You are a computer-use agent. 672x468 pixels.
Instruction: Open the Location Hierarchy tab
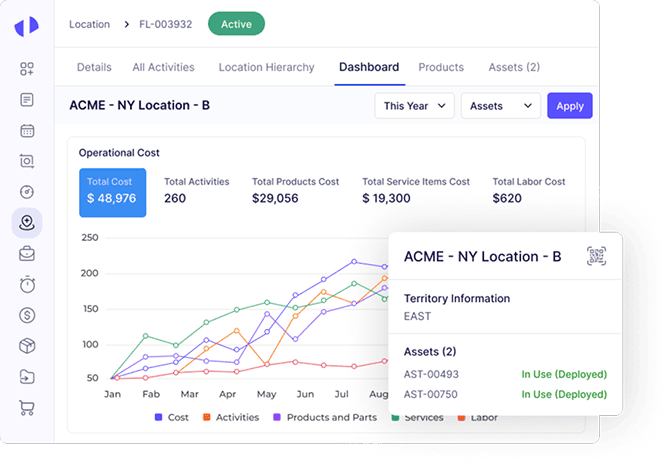click(266, 67)
